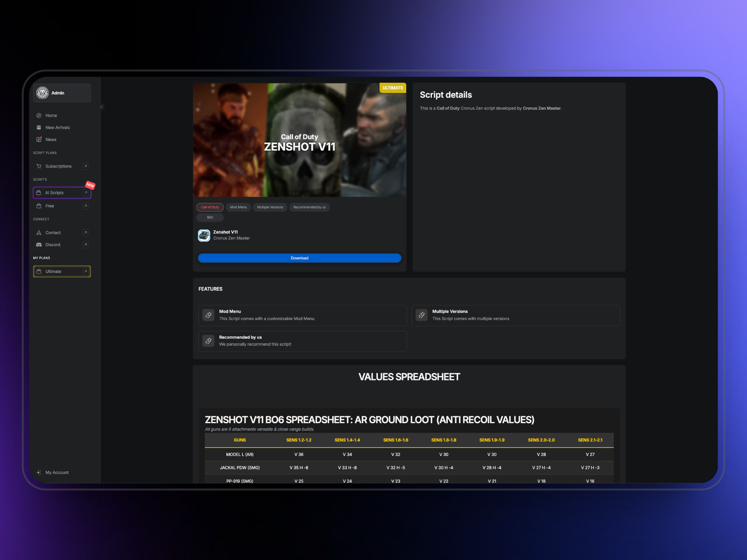
Task: Click the Mod Menu tag
Action: pos(238,207)
